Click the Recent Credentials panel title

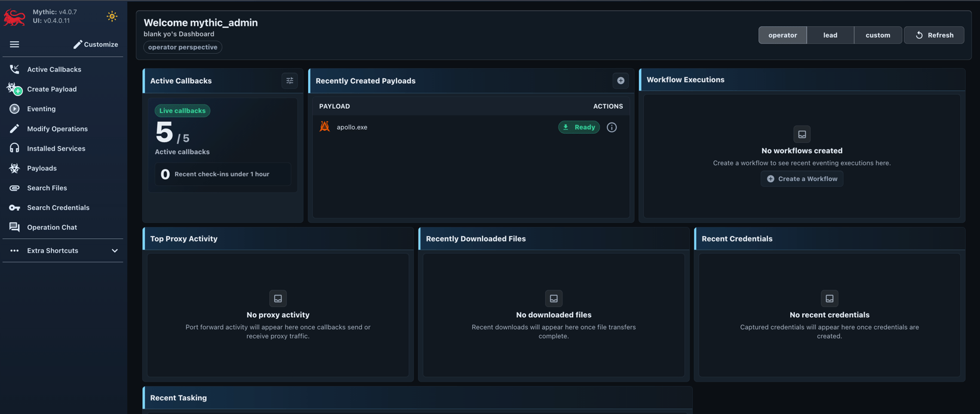tap(737, 238)
